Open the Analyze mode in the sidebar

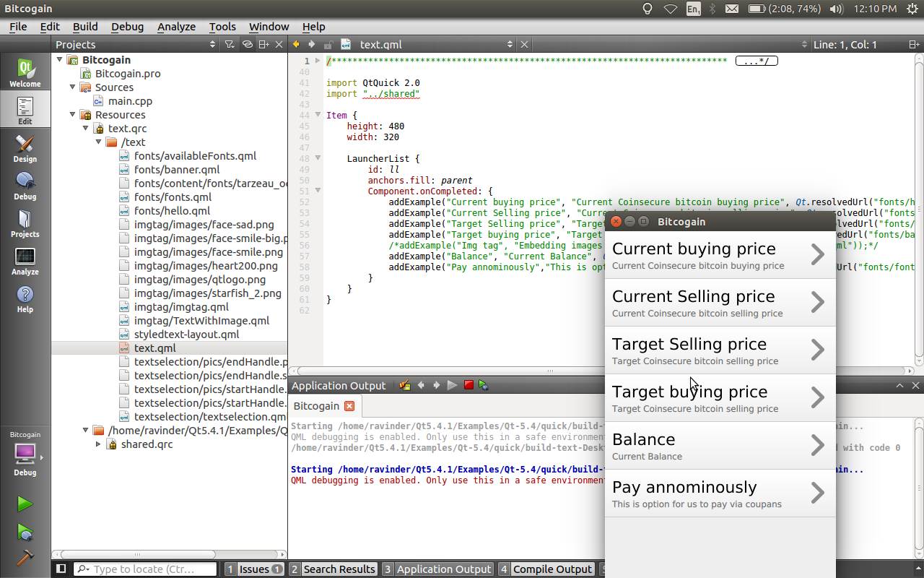click(25, 261)
